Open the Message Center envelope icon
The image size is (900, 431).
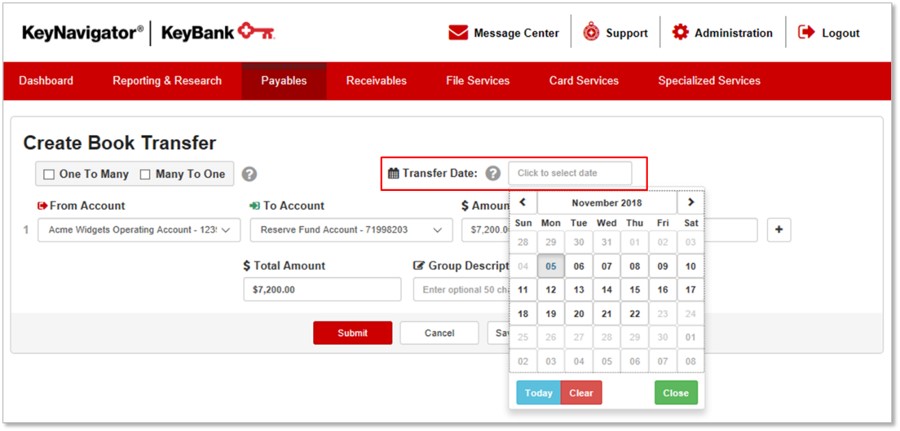458,33
